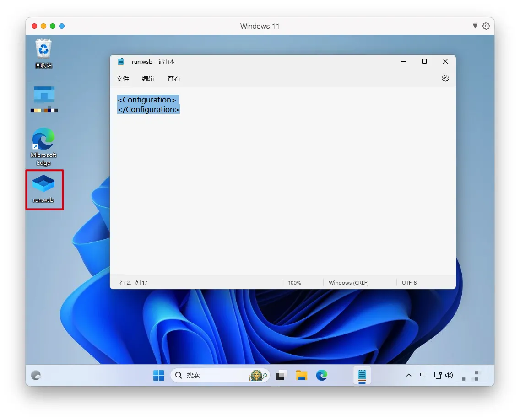The width and height of the screenshot is (520, 420).
Task: Click the 100% zoom status entry
Action: tap(294, 283)
